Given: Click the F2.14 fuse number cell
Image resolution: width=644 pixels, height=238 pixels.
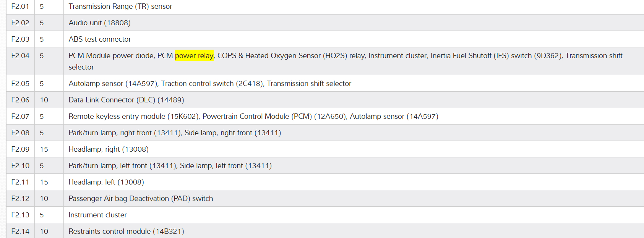Looking at the screenshot, I should (20, 232).
